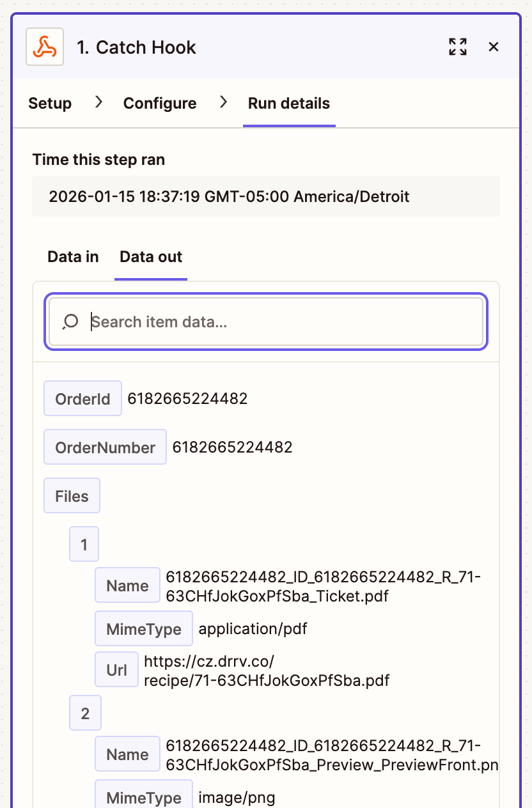Viewport: 532px width, 808px height.
Task: Collapse the Files group label
Action: (x=72, y=496)
